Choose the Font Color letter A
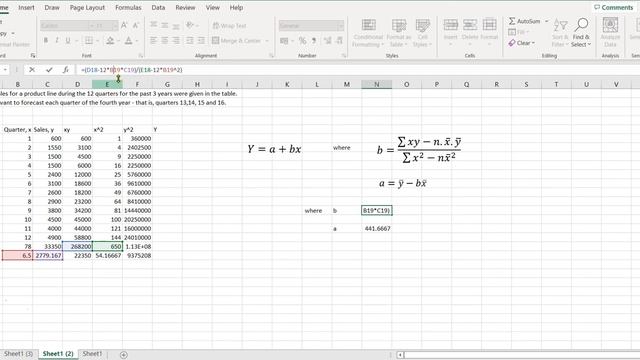 click(129, 40)
